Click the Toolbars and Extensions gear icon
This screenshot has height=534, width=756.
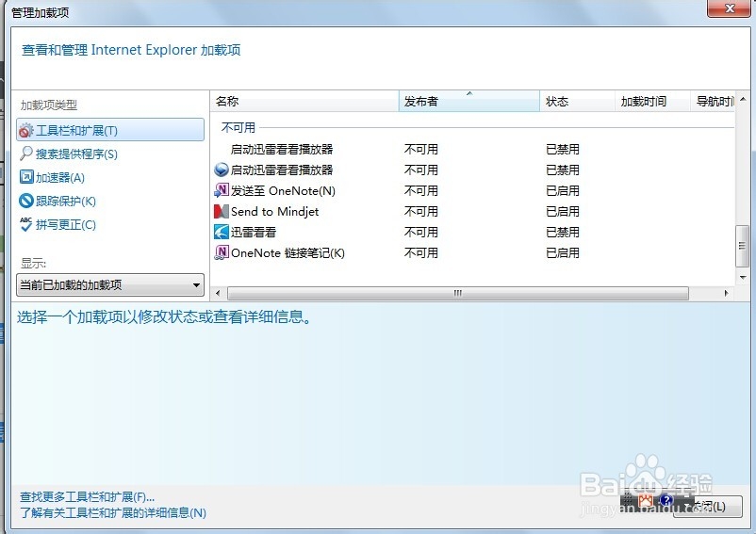pyautogui.click(x=26, y=130)
